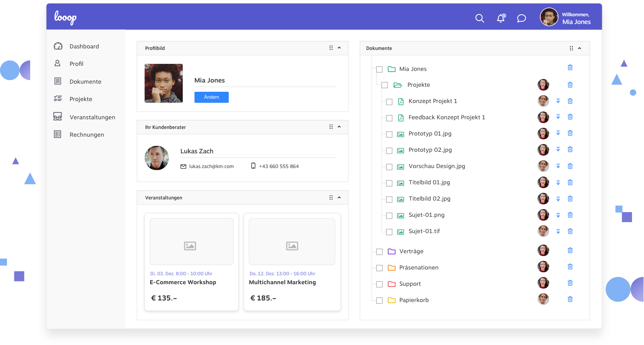The height and width of the screenshot is (345, 644).
Task: Click the lukas.zach@km.com email link
Action: (x=211, y=166)
